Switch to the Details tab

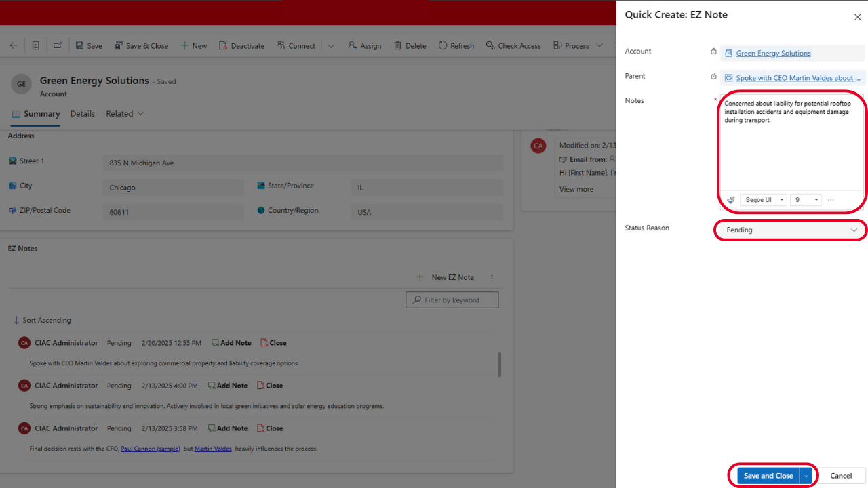[x=83, y=114]
